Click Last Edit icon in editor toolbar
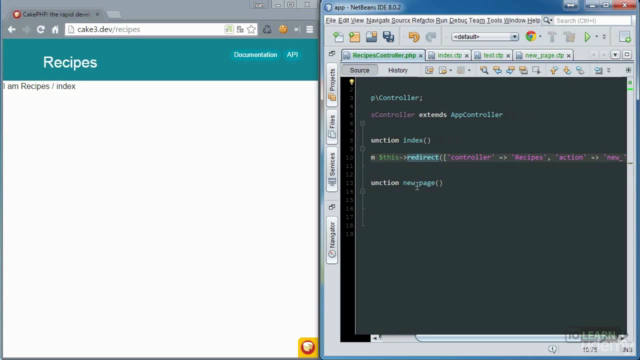 coord(429,70)
